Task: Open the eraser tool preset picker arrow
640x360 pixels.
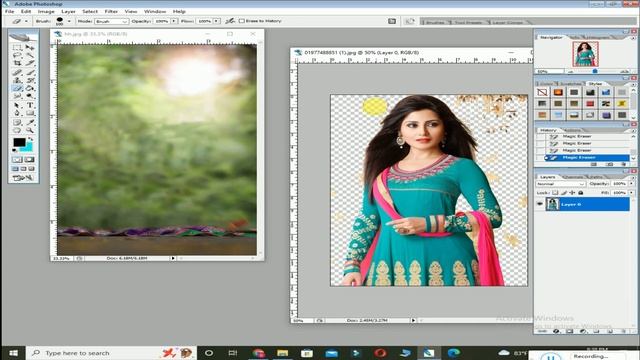Action: pyautogui.click(x=27, y=21)
